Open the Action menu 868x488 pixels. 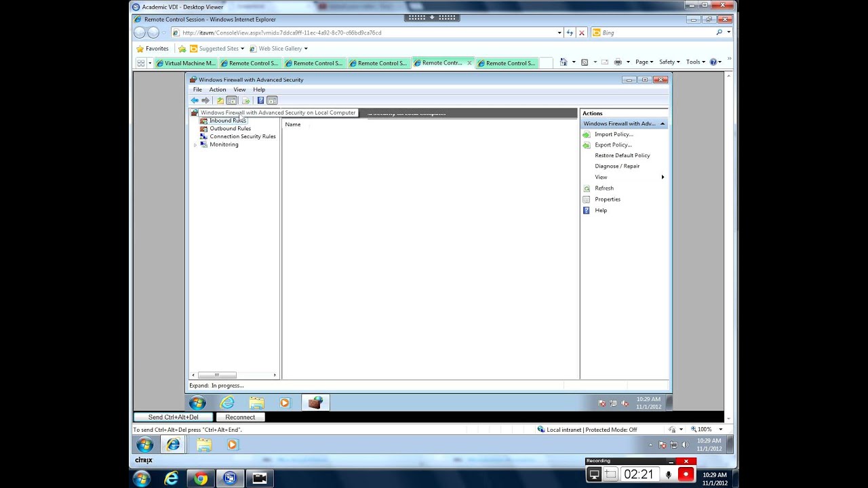[218, 89]
